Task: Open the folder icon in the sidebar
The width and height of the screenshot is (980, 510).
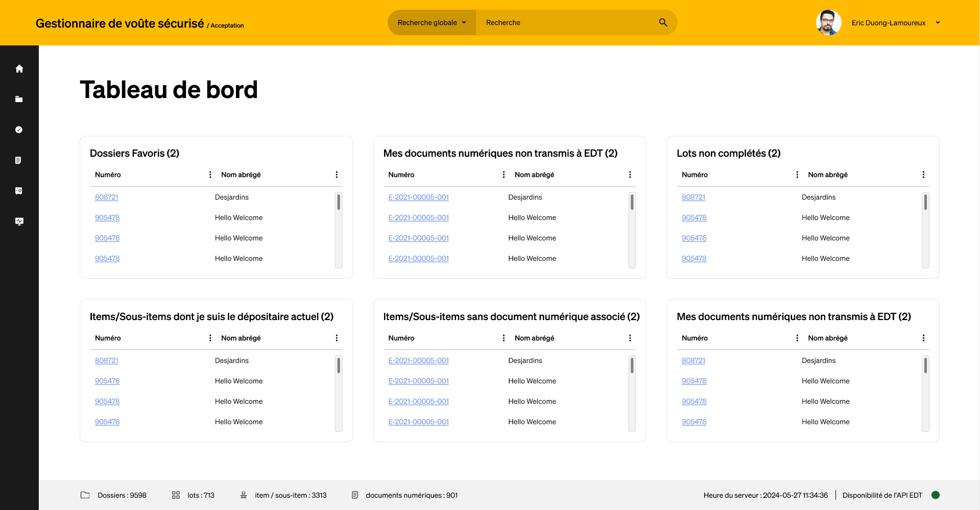Action: click(19, 99)
